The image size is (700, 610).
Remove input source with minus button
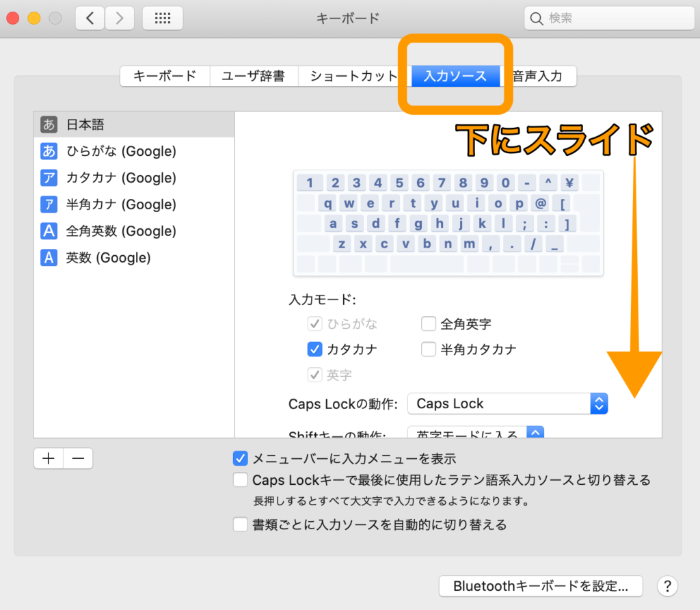(78, 459)
